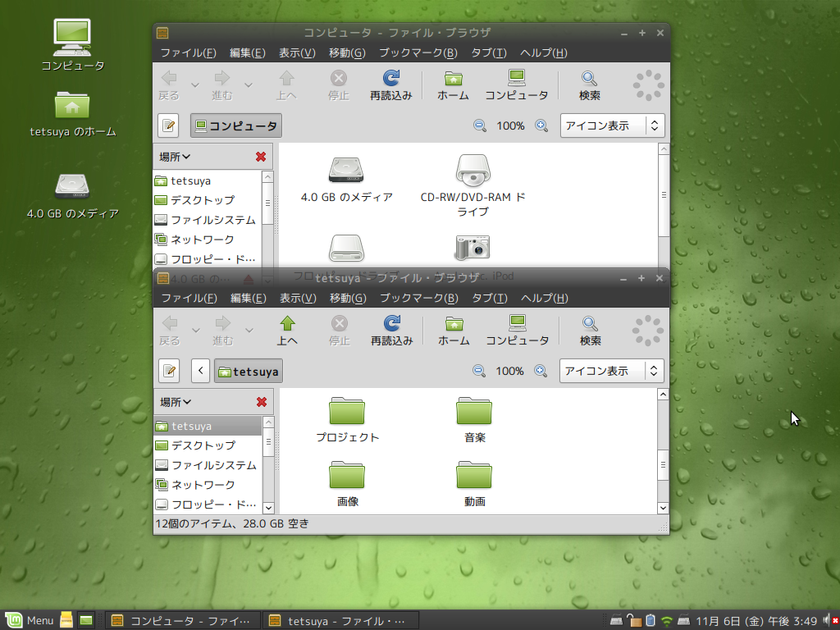The height and width of the screenshot is (630, 840).
Task: Click 再読込み in the コンピュータ window toolbar
Action: coord(391,85)
